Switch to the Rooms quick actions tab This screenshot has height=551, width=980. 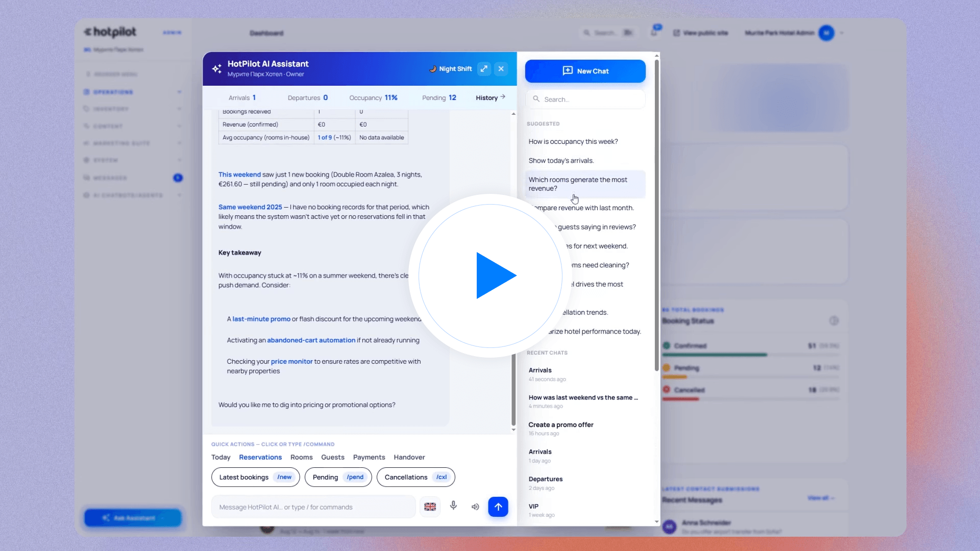(301, 457)
